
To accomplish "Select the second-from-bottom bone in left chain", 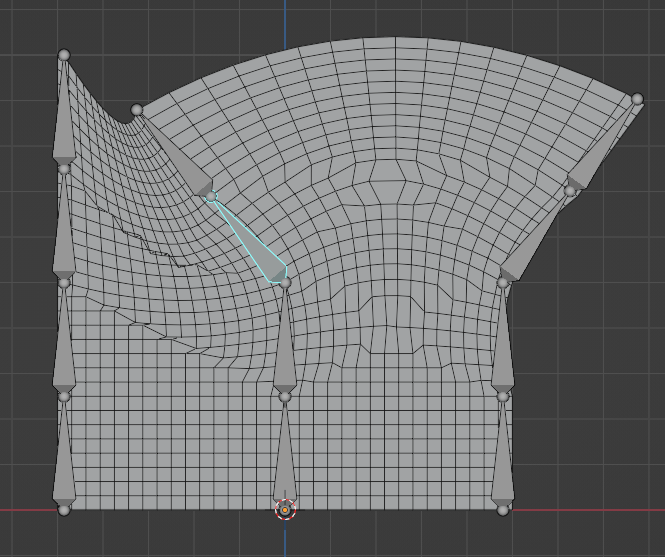I will [x=65, y=348].
